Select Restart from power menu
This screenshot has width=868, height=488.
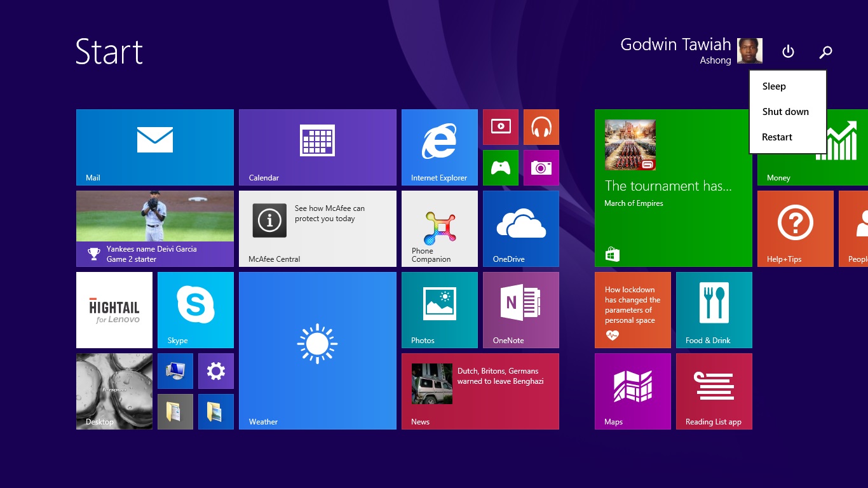[788, 137]
